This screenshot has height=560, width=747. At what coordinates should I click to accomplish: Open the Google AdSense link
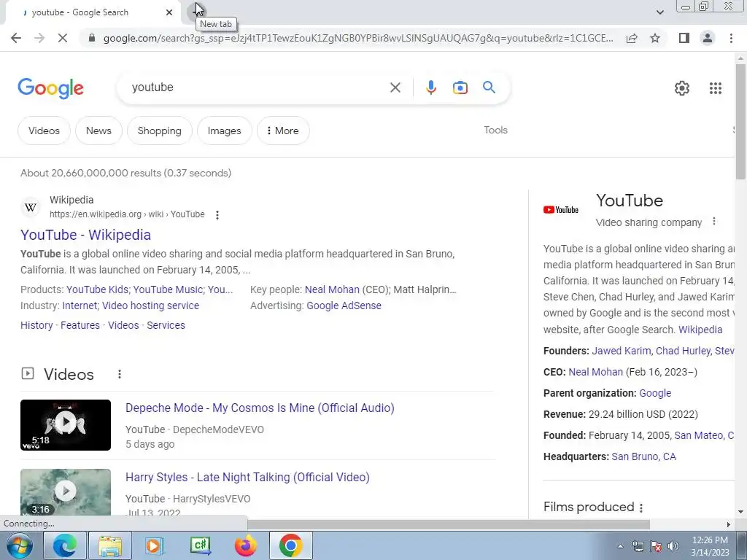click(344, 306)
